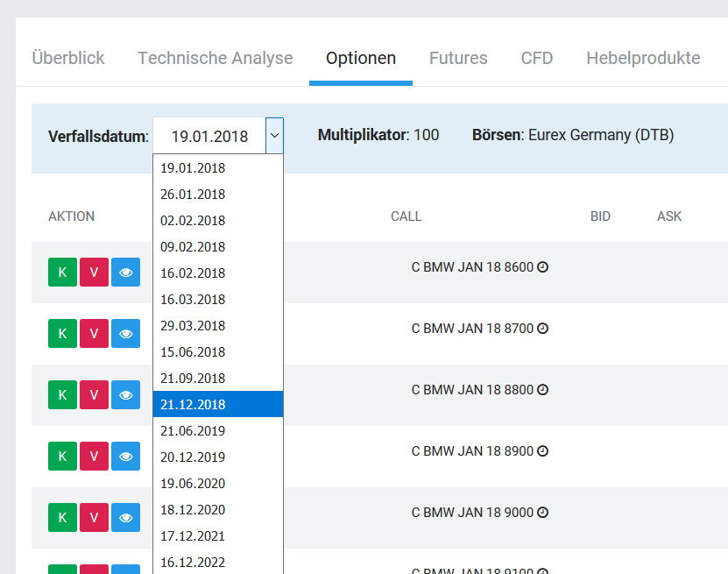The width and height of the screenshot is (728, 574).
Task: Toggle eye watch icon in 8900 row
Action: 126,456
